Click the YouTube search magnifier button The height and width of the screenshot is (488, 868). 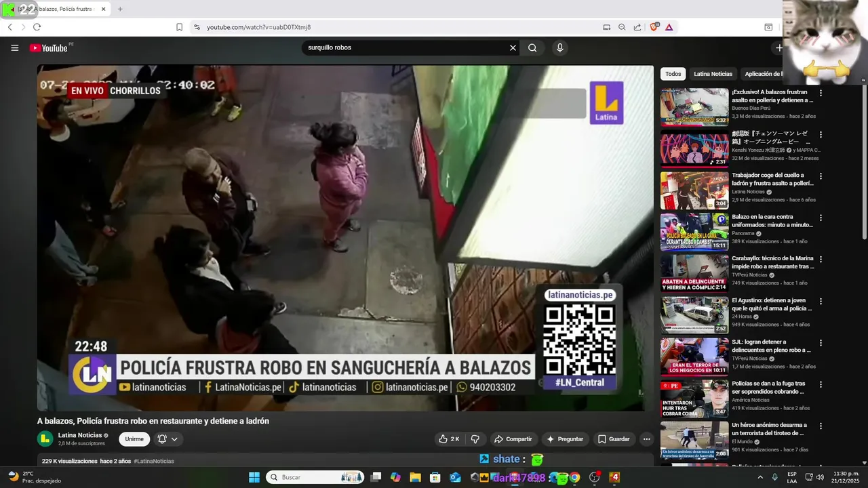[532, 47]
